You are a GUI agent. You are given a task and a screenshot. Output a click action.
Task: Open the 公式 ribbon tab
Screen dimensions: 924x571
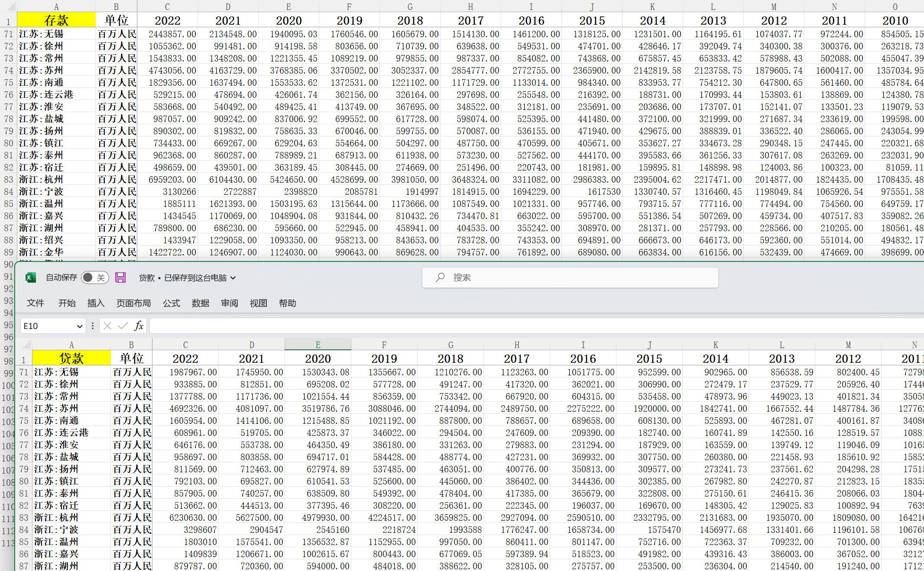(172, 303)
